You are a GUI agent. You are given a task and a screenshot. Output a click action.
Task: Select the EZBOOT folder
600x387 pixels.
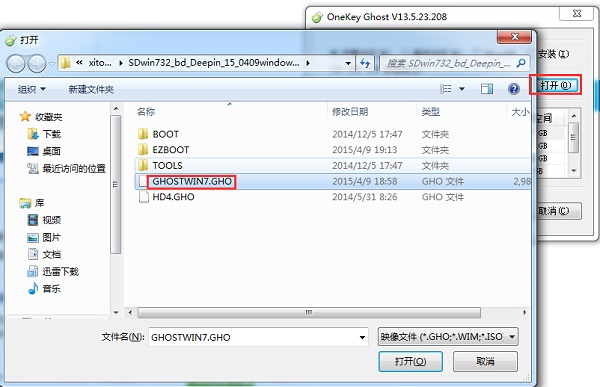coord(171,150)
